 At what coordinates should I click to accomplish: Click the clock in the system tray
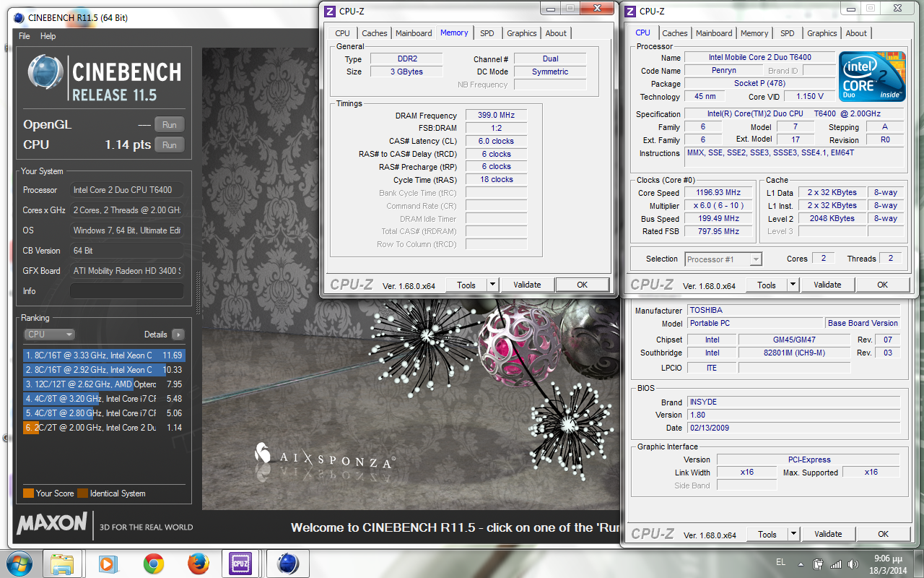pyautogui.click(x=887, y=564)
